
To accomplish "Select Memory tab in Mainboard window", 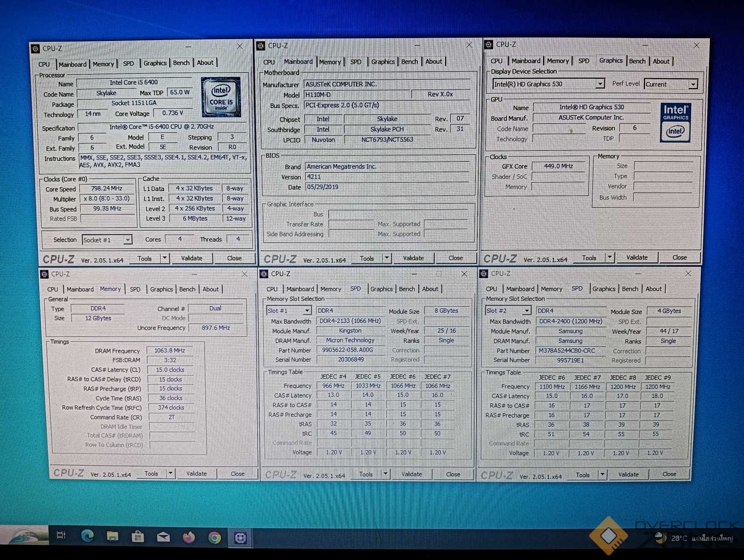I will click(x=330, y=62).
